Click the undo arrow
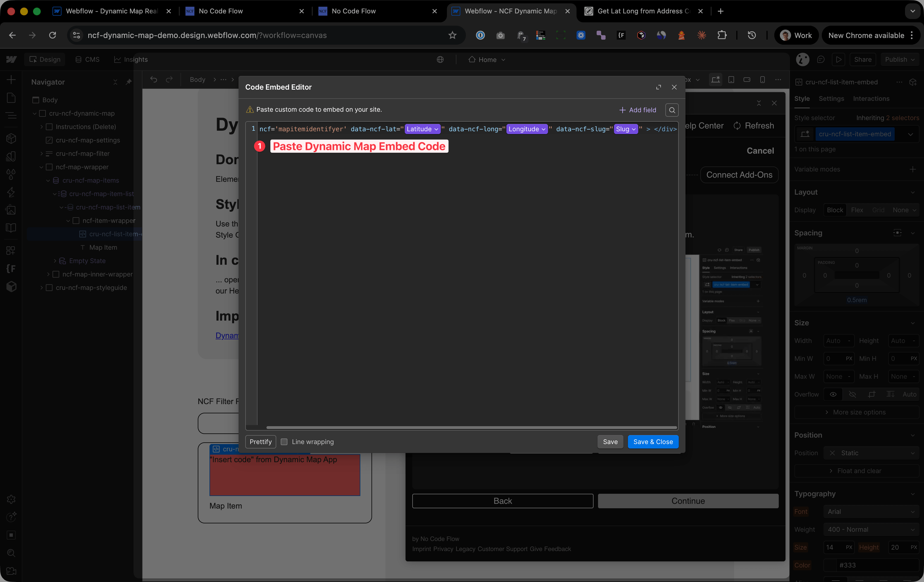Screen dimensions: 924x582 click(x=154, y=79)
